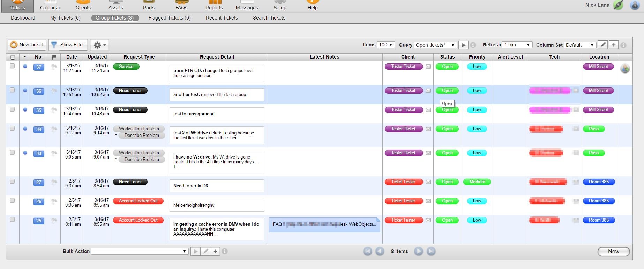Go to the next page of results

(419, 251)
